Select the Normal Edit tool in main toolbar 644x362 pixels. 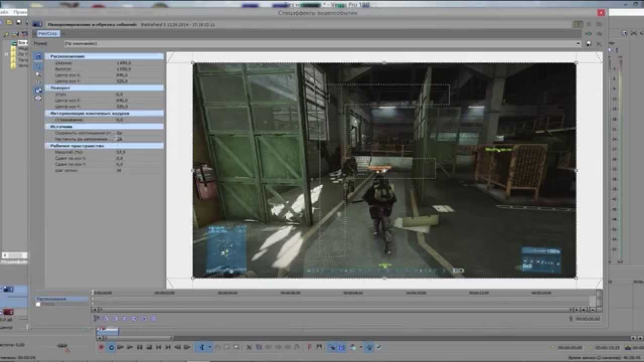coord(202,347)
